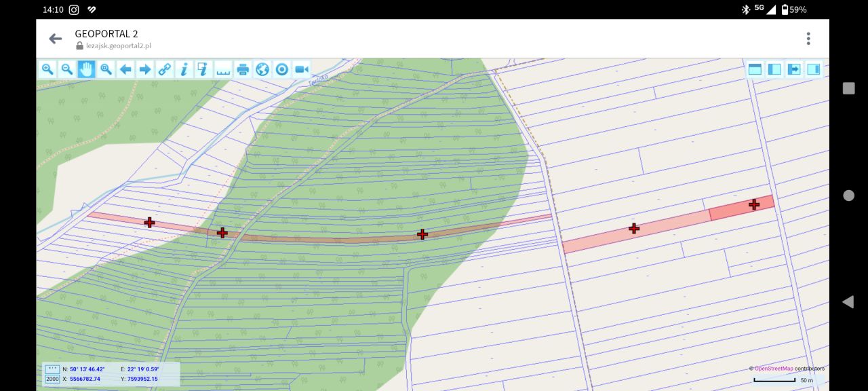Click the Android square recents button
868x391 pixels.
(x=848, y=88)
